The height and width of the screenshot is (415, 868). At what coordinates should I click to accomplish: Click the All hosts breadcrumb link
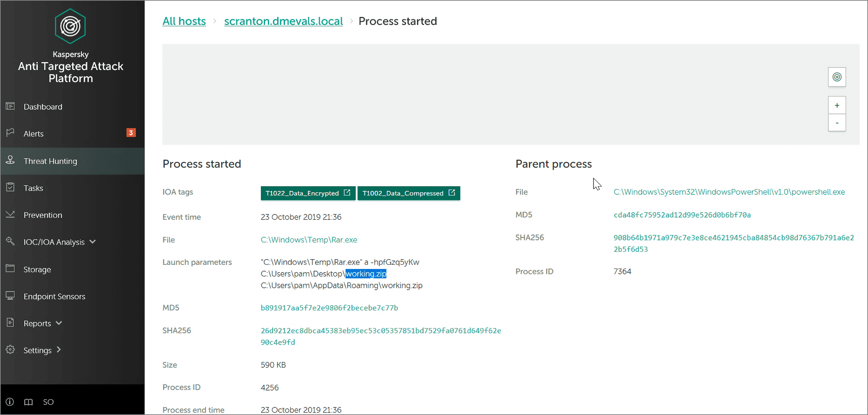[x=184, y=21]
